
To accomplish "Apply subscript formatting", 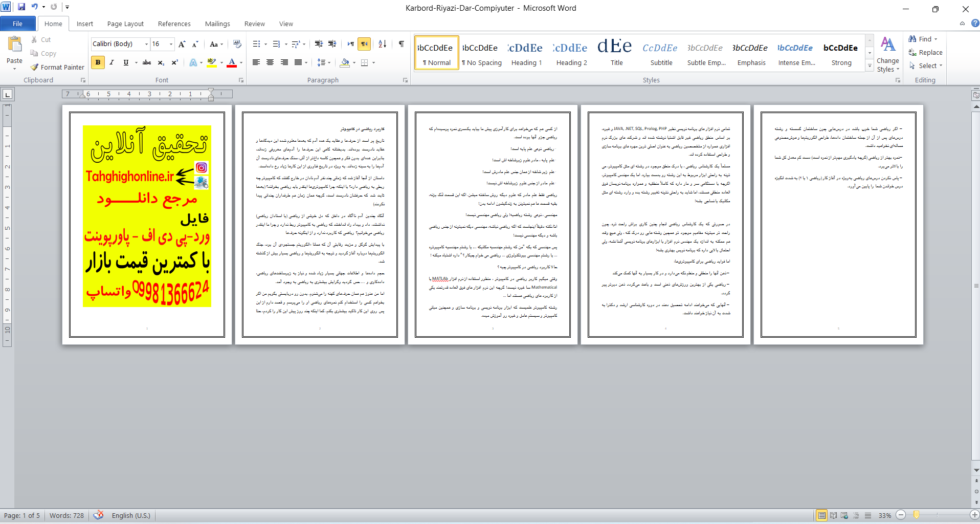I will pyautogui.click(x=161, y=62).
